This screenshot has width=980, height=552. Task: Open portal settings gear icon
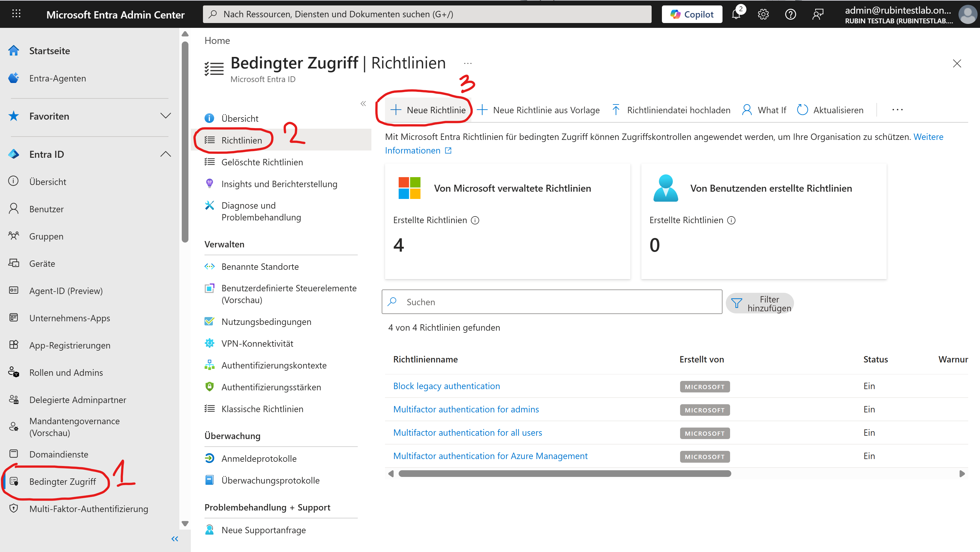click(763, 15)
